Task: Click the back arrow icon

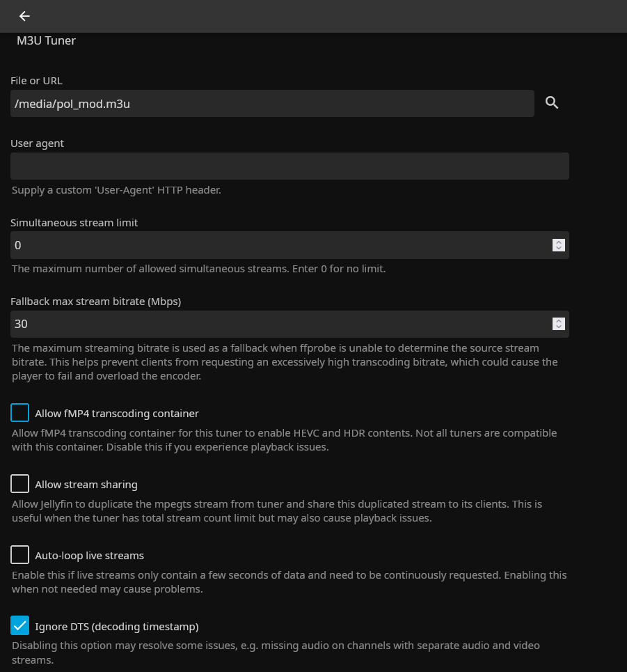Action: click(24, 16)
